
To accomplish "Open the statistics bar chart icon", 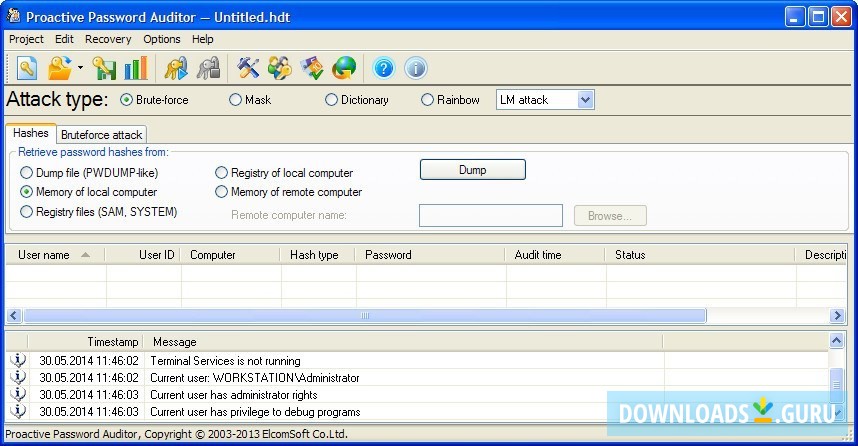I will (136, 68).
